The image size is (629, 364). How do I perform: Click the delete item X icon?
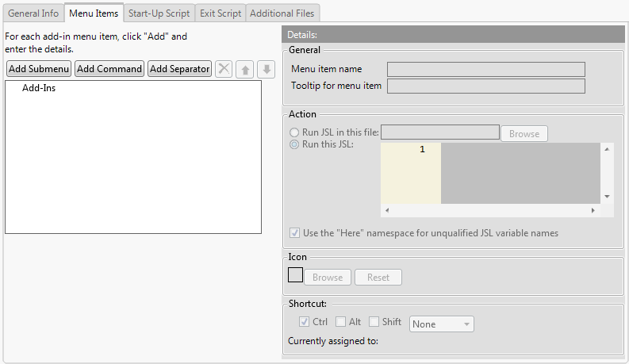224,69
